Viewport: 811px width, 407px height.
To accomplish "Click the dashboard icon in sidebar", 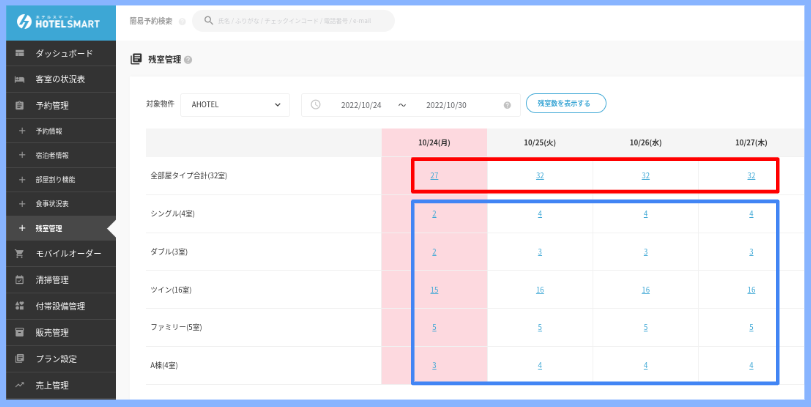I will pos(20,53).
